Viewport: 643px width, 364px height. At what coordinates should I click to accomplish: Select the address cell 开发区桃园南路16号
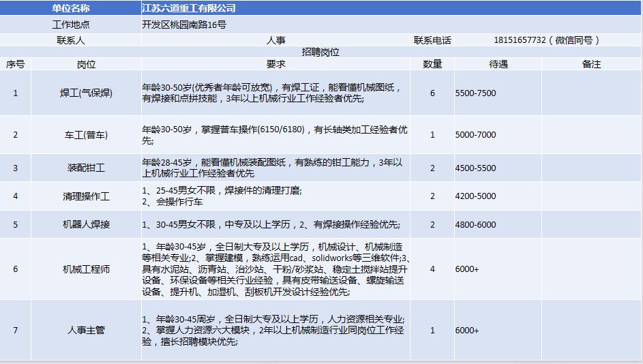click(x=184, y=25)
